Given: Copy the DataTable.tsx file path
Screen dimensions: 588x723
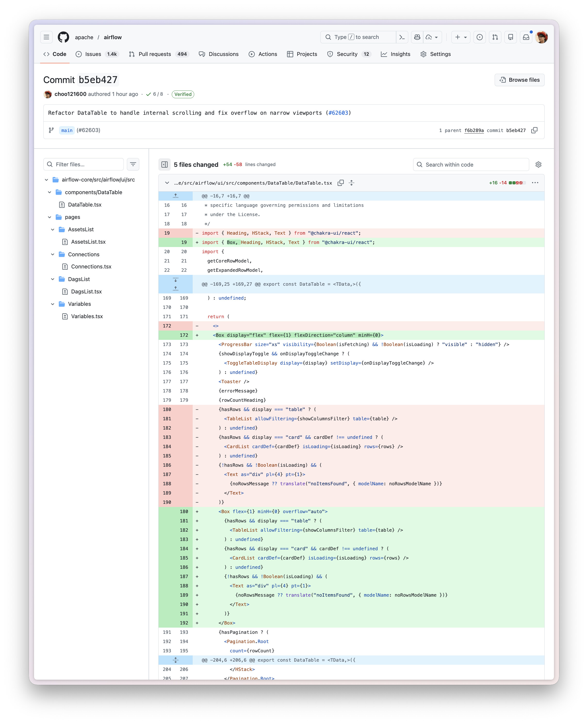Looking at the screenshot, I should 340,183.
